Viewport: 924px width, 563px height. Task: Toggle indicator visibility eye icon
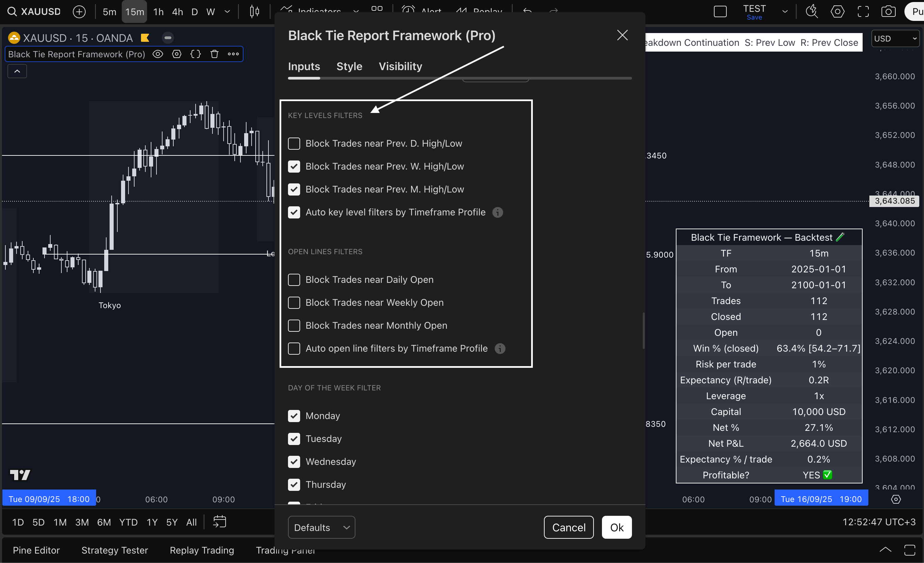[158, 54]
